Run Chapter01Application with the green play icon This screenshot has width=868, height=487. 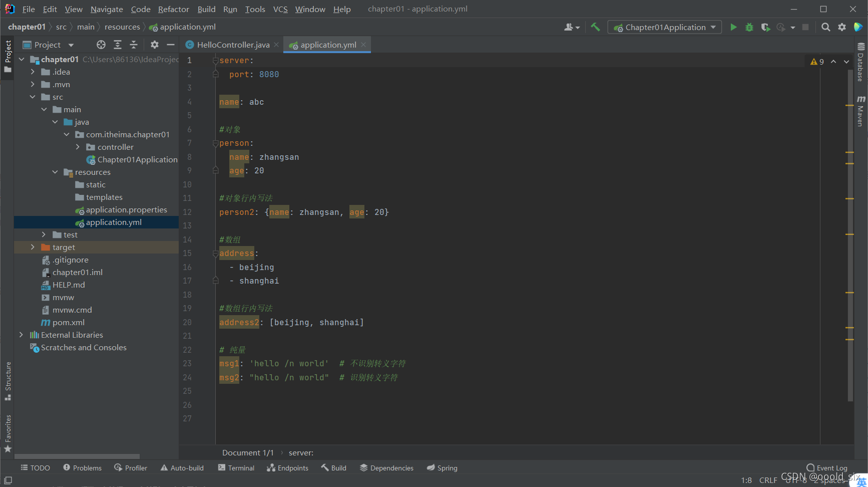tap(733, 27)
